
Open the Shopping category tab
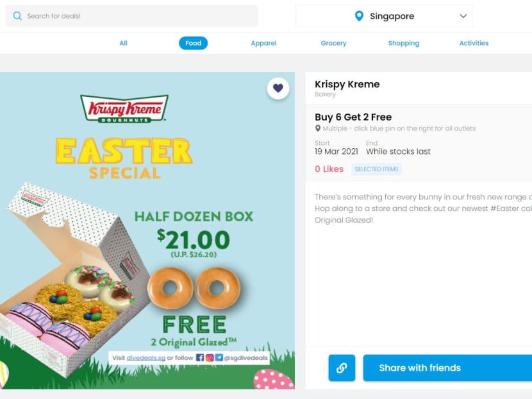pos(404,43)
